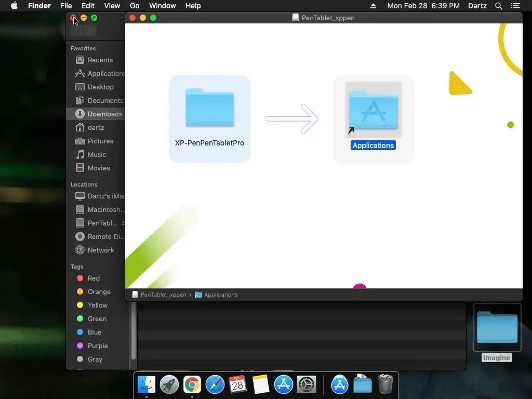Open Network under Locations
The width and height of the screenshot is (532, 399).
96,250
